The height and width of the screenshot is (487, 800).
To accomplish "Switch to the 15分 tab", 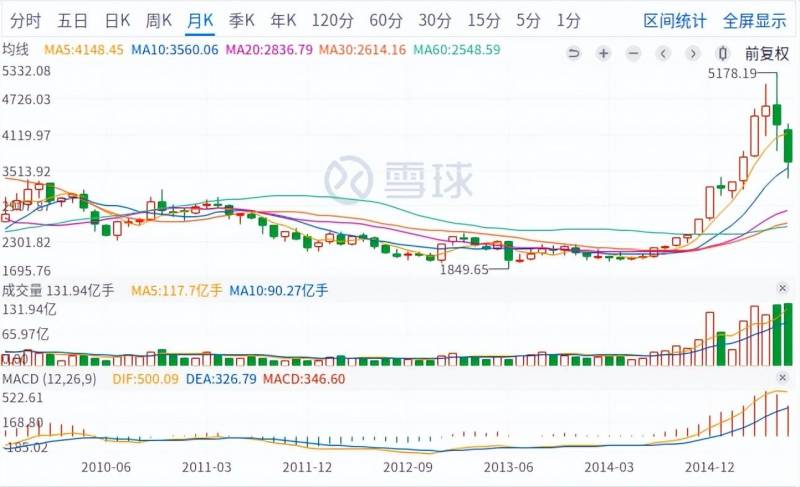I will pos(484,21).
